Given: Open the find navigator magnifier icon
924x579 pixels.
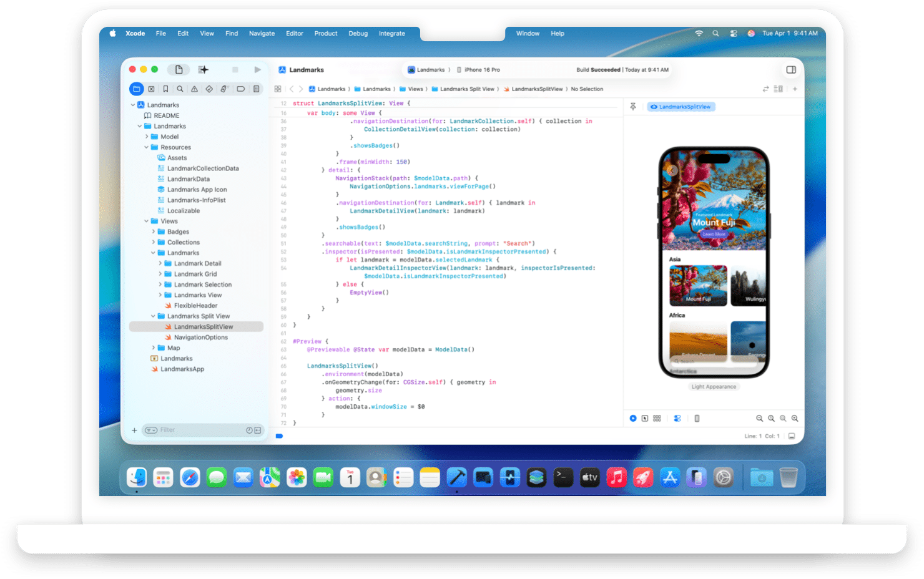Looking at the screenshot, I should pos(180,89).
